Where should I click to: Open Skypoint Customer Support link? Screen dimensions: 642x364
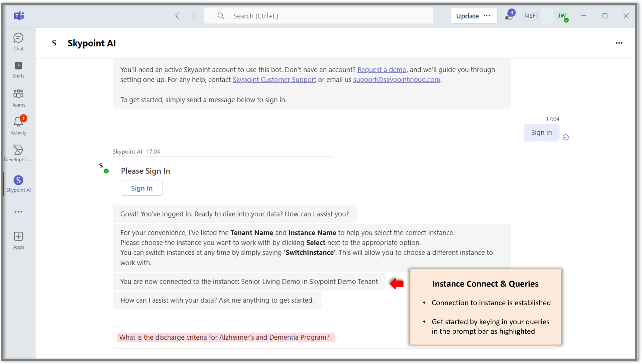pos(274,79)
